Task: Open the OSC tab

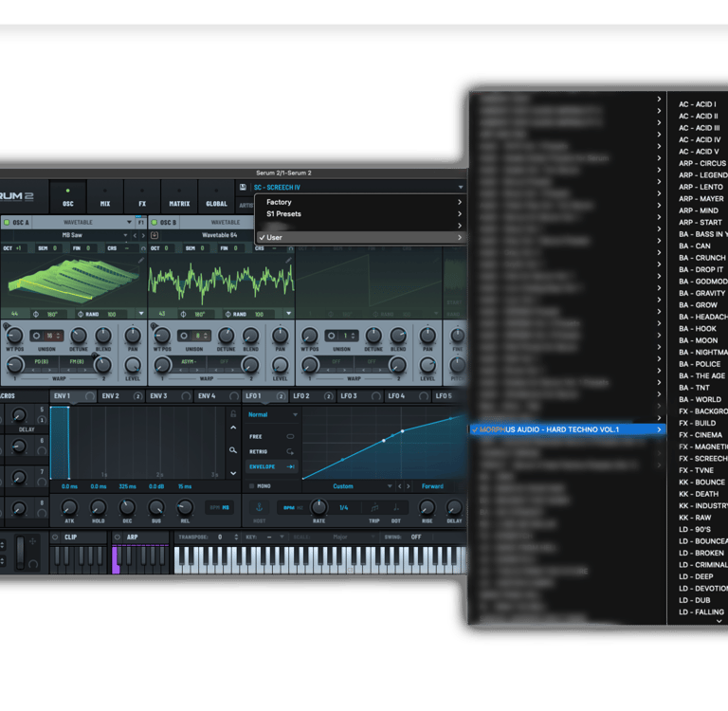Action: point(68,197)
